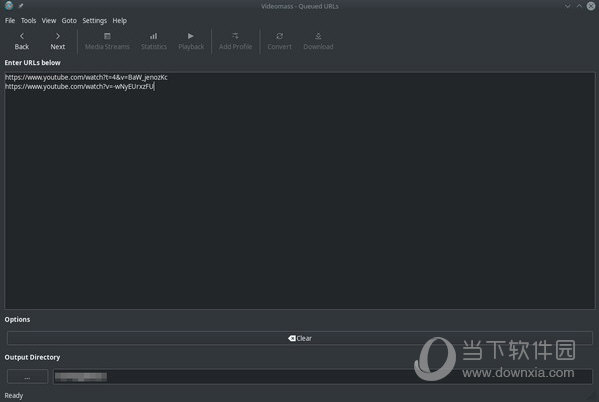Maximize window with title bar up chevron
The image size is (599, 402).
[x=579, y=6]
